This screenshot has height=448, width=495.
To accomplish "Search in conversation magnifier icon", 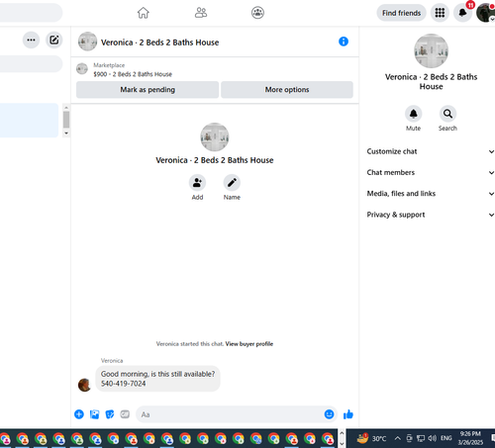I will (x=447, y=114).
